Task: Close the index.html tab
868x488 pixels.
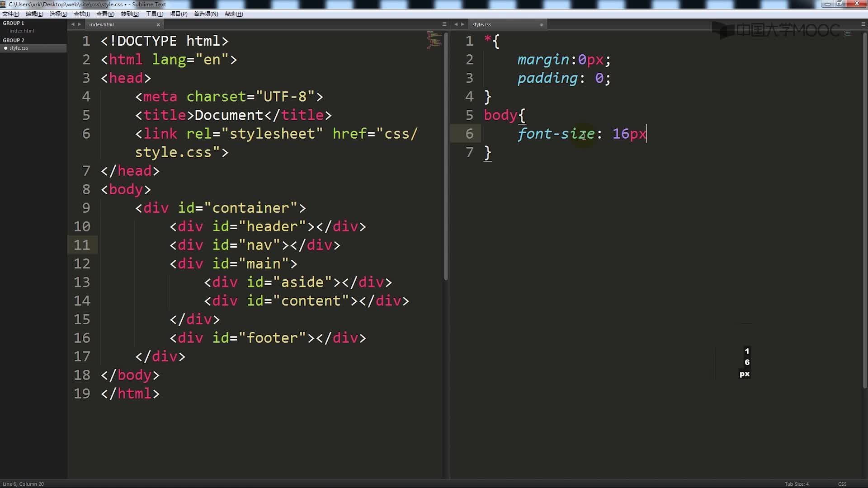Action: coord(158,25)
